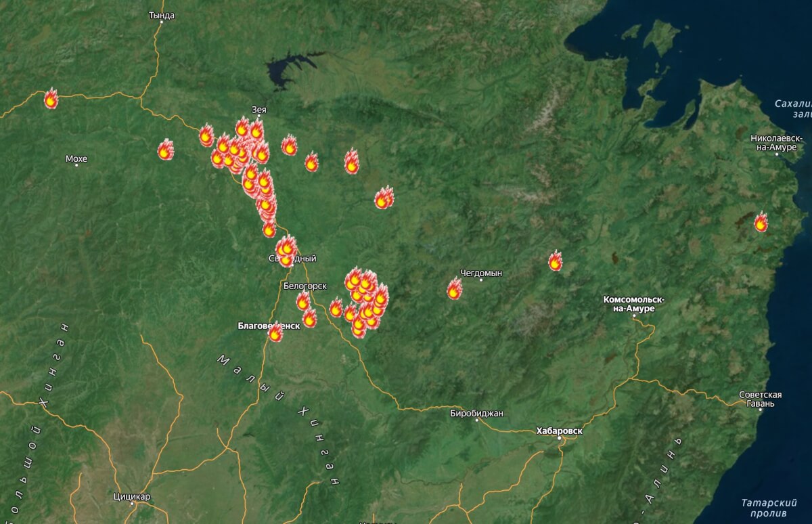
Task: Select the fire marker northeast of Чегдомын
Action: coord(555,261)
